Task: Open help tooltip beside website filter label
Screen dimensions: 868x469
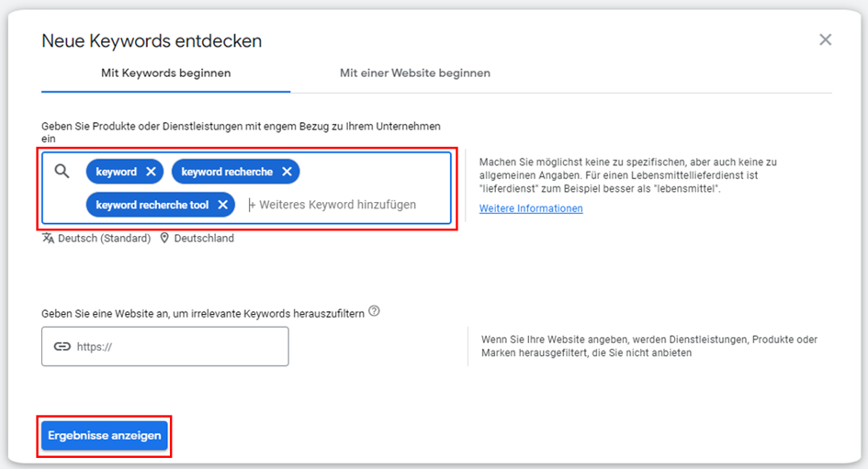Action: (x=374, y=311)
